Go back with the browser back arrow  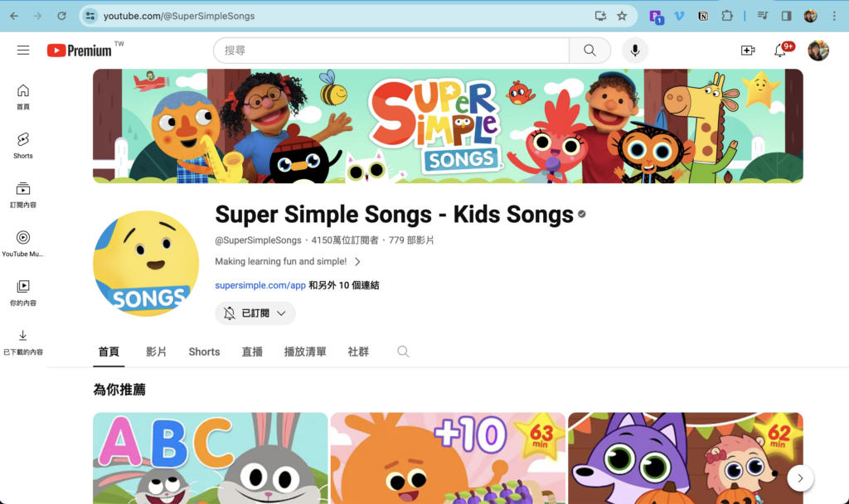[x=14, y=16]
